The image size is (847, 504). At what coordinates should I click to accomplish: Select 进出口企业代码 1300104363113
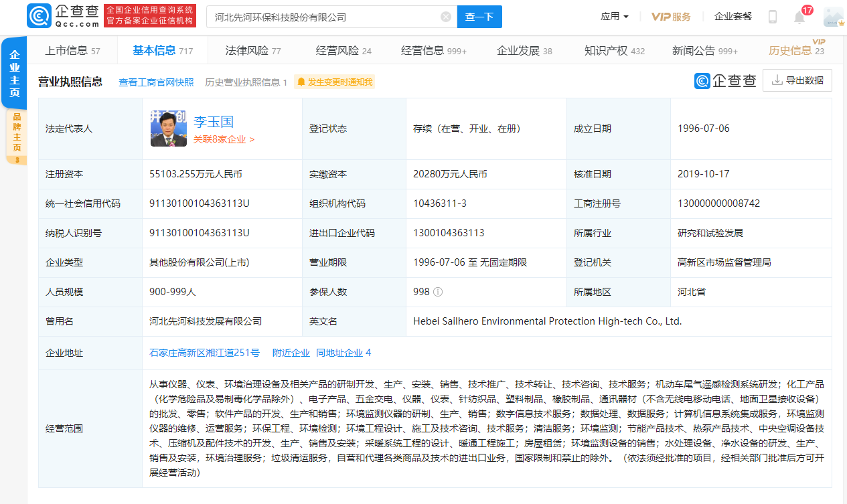(x=449, y=233)
